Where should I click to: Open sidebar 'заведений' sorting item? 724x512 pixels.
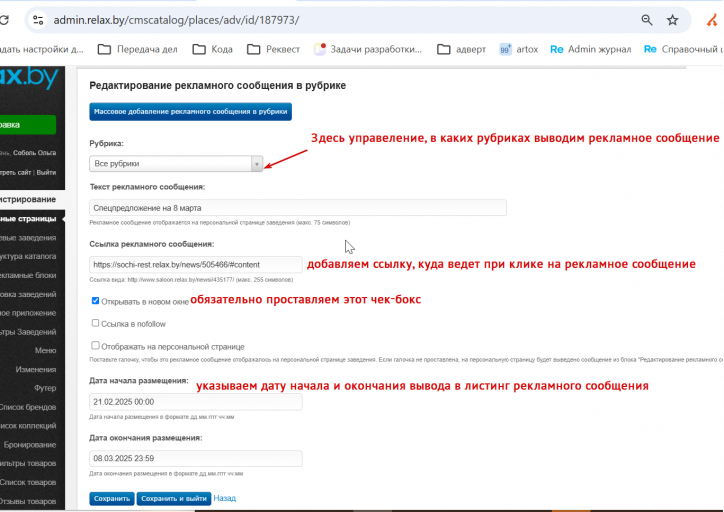(28, 294)
